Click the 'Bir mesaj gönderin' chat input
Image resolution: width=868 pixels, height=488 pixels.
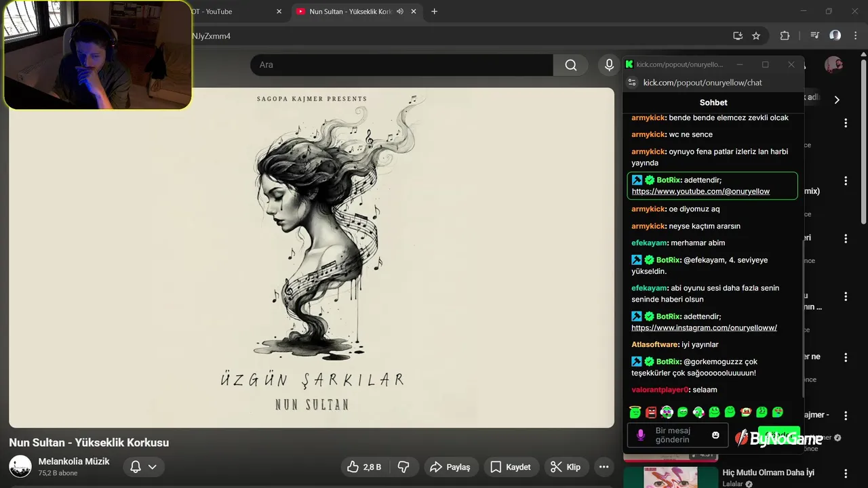(x=677, y=435)
